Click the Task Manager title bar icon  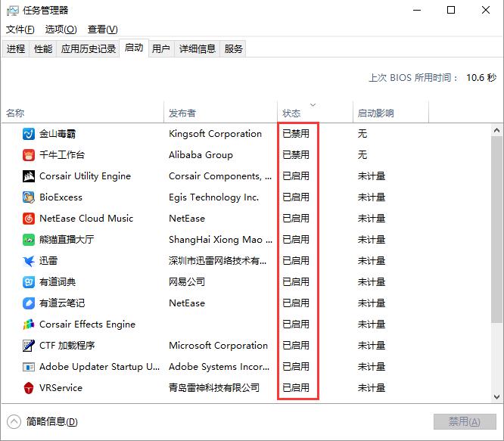pos(13,11)
